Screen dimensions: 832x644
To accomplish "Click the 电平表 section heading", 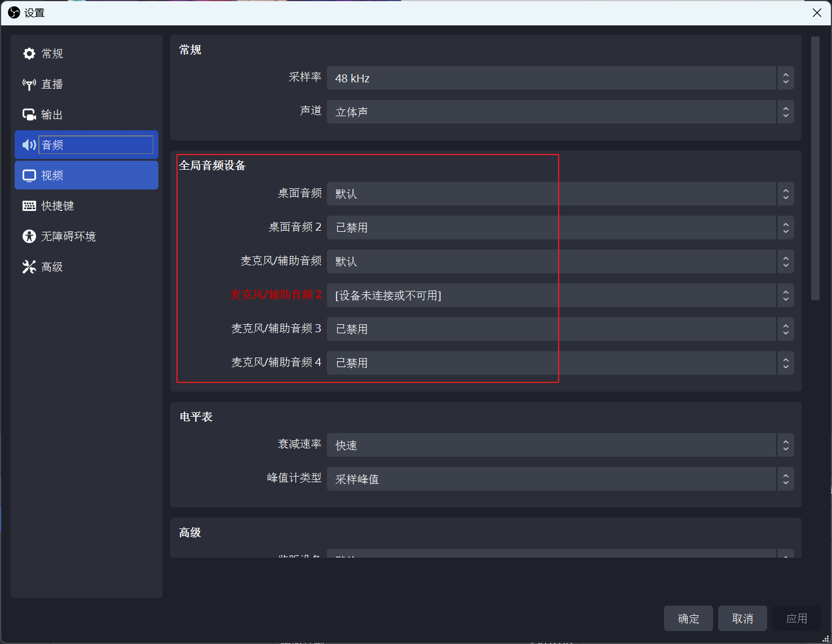I will point(196,417).
